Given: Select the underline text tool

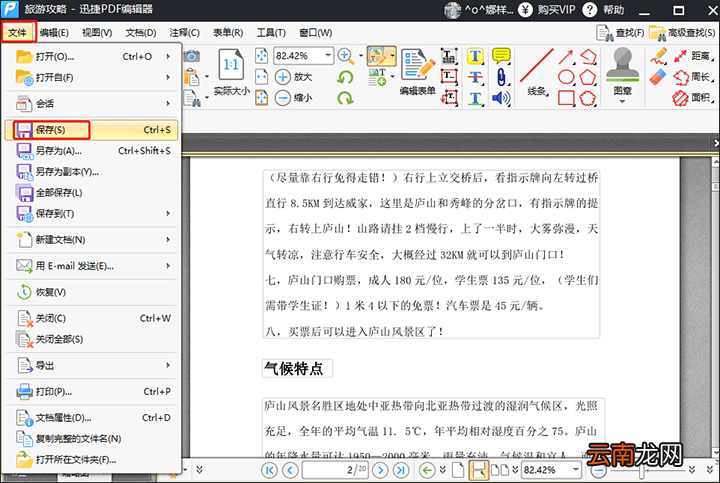Looking at the screenshot, I should tap(475, 98).
